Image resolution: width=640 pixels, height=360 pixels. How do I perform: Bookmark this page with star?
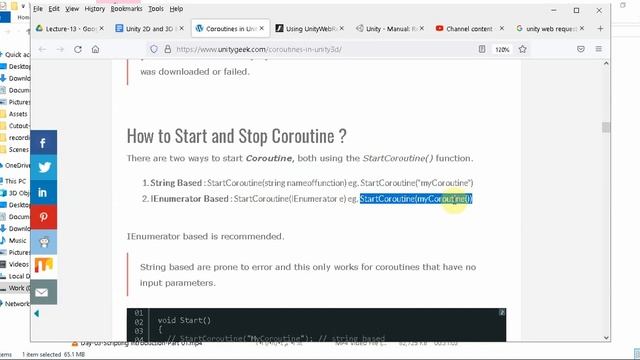[x=522, y=49]
